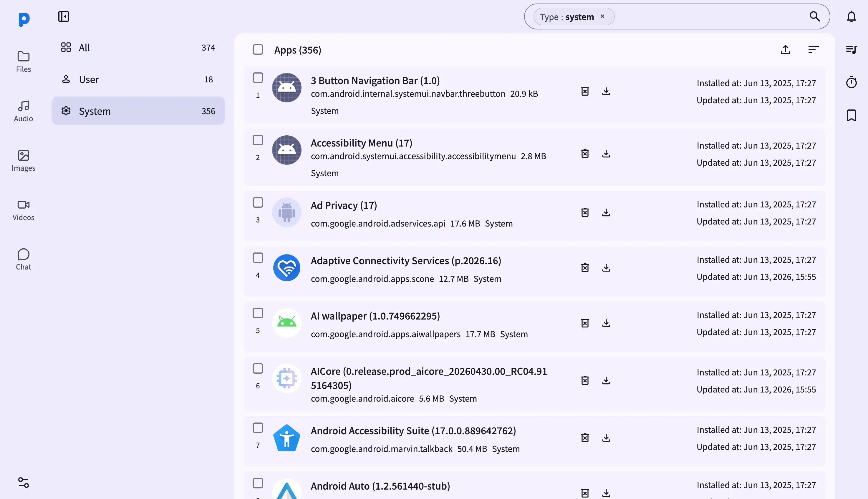Click 'Updated at: Jun 13, 2026, 15:55' for AICore
Viewport: 868px width, 499px height.
756,389
